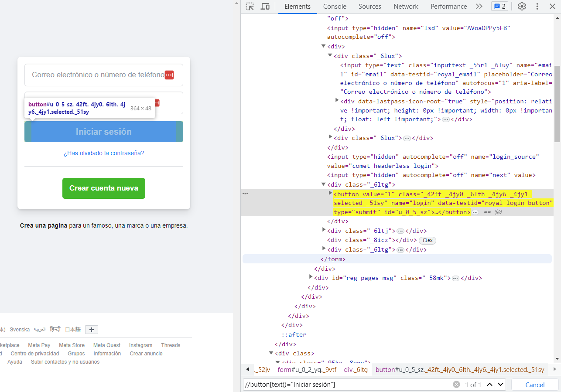Screen dimensions: 561x392
Task: Open the Issues badge showing 2
Action: coord(499,6)
